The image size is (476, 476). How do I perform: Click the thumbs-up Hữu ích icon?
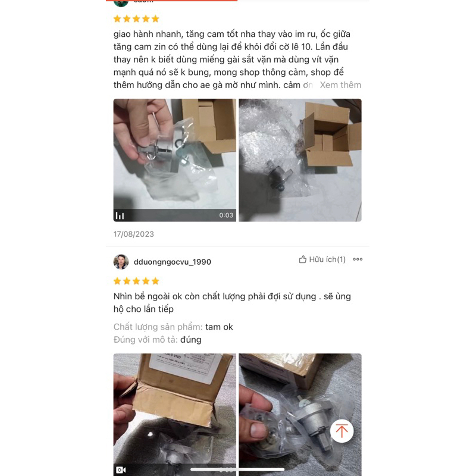(x=302, y=259)
